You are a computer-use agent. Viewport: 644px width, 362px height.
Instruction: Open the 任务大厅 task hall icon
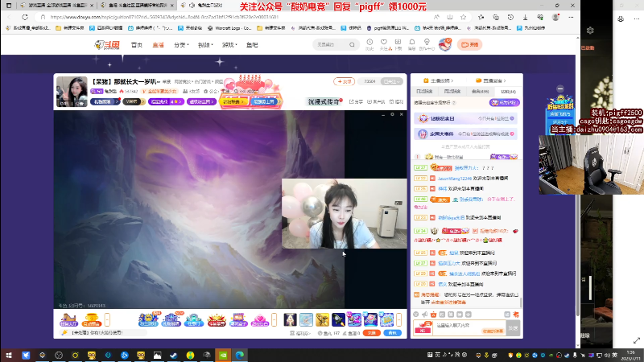[68, 319]
